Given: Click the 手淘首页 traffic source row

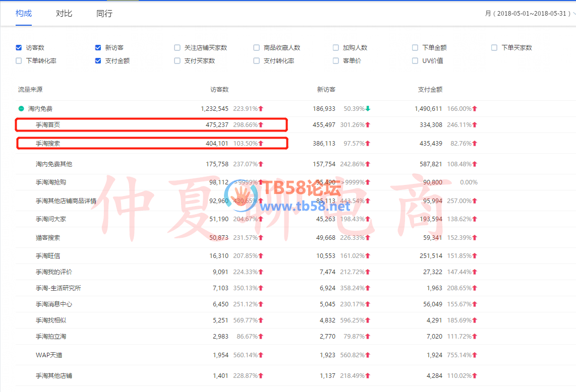Looking at the screenshot, I should [x=48, y=124].
